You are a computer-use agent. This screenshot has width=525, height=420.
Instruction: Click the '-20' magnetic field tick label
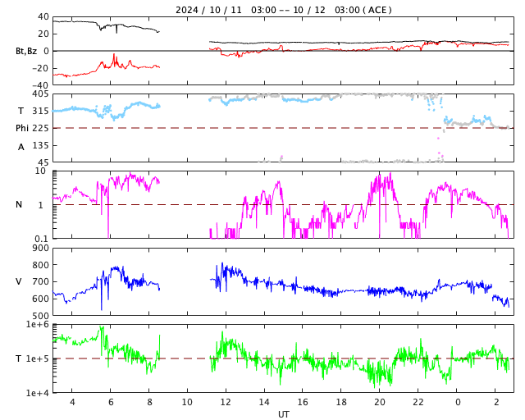point(40,68)
